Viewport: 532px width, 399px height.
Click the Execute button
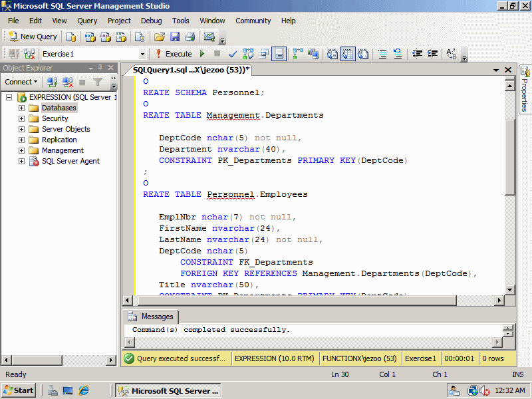pos(174,54)
